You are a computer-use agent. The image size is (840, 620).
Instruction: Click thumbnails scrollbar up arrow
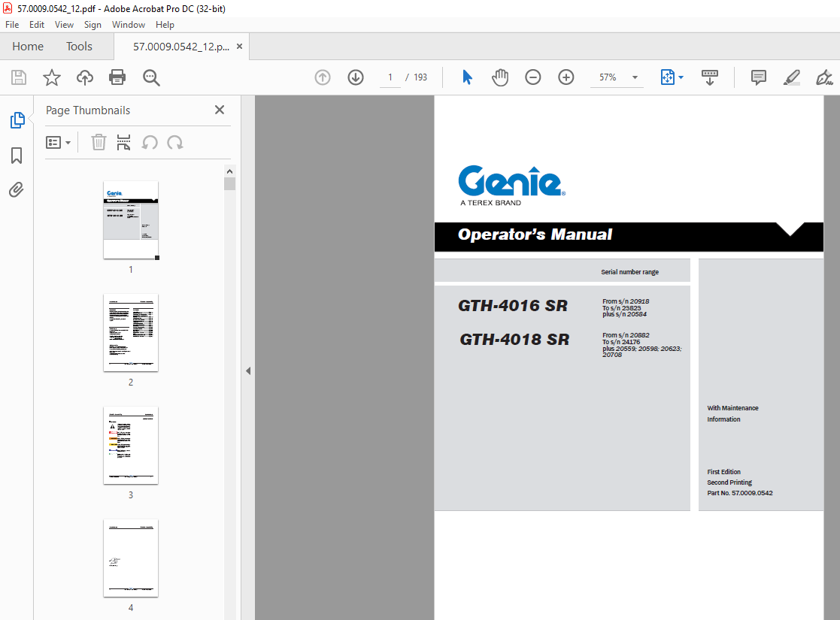tap(230, 171)
